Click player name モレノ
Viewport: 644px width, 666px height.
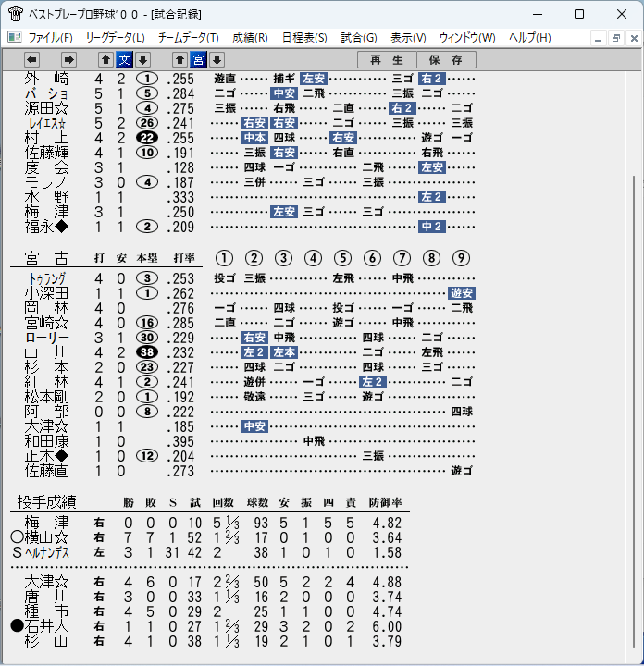click(46, 182)
